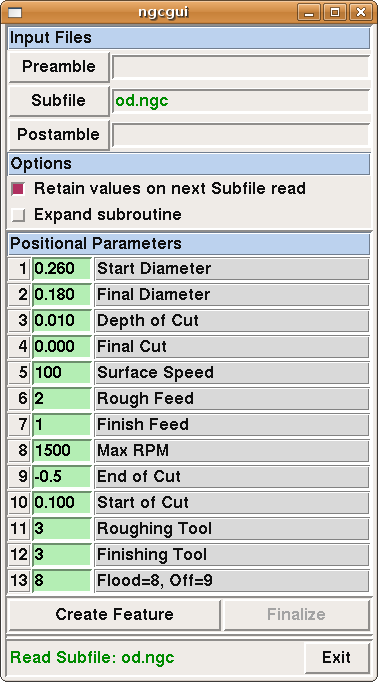Click the Subfile chooser button
378x682 pixels.
(x=59, y=101)
